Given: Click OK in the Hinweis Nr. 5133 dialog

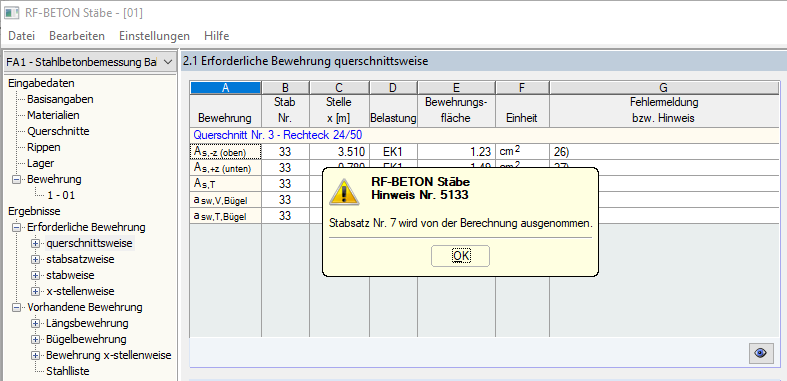Looking at the screenshot, I should (460, 256).
